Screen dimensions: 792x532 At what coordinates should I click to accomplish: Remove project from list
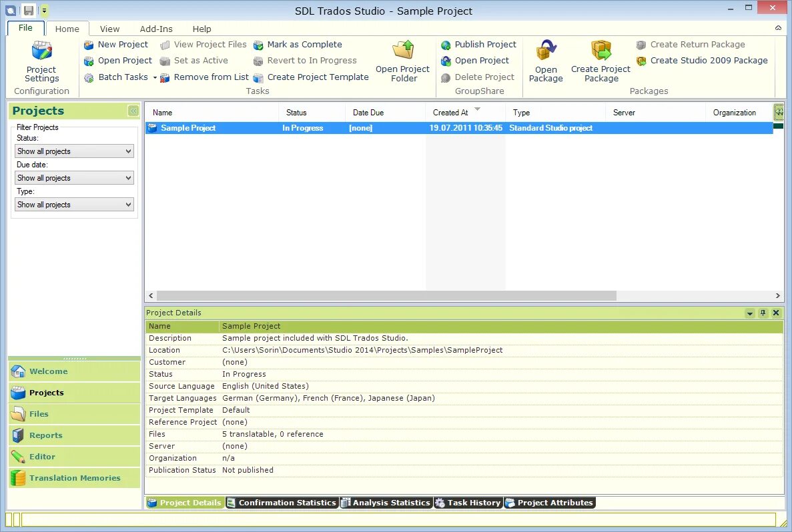(205, 77)
